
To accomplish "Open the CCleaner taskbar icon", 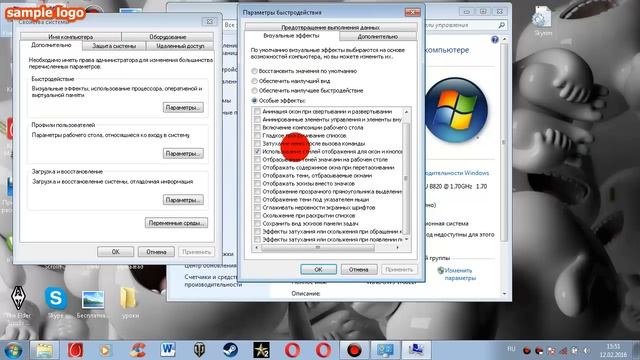I will point(137,350).
